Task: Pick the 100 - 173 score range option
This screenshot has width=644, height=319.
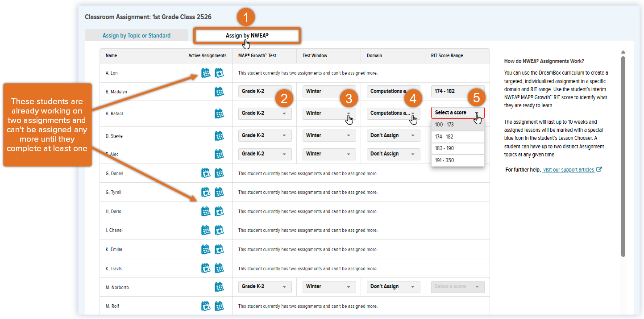Action: (457, 125)
